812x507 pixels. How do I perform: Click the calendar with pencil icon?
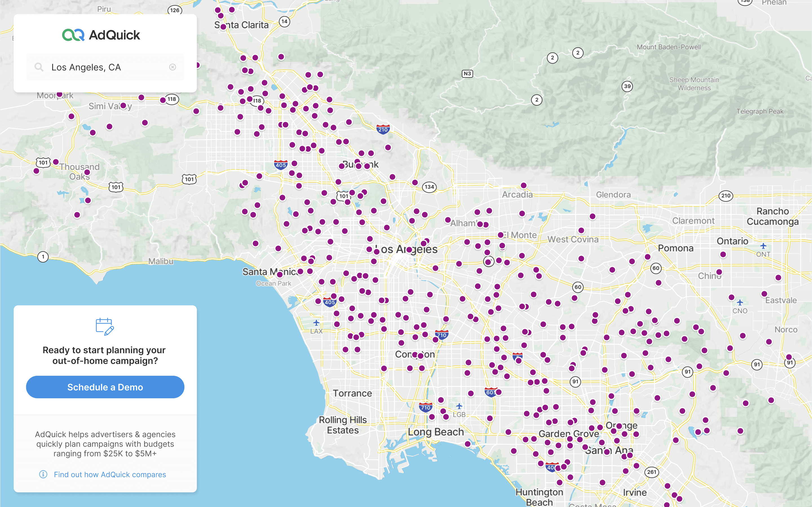(x=105, y=326)
